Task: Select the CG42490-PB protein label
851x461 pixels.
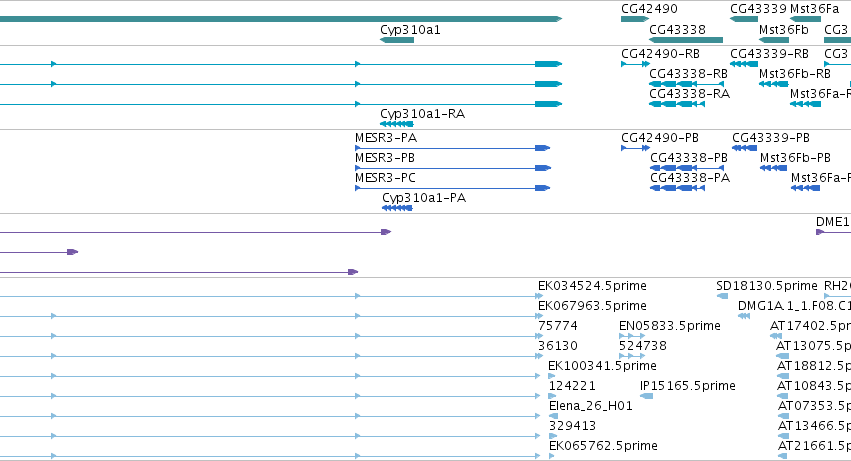Action: point(660,138)
